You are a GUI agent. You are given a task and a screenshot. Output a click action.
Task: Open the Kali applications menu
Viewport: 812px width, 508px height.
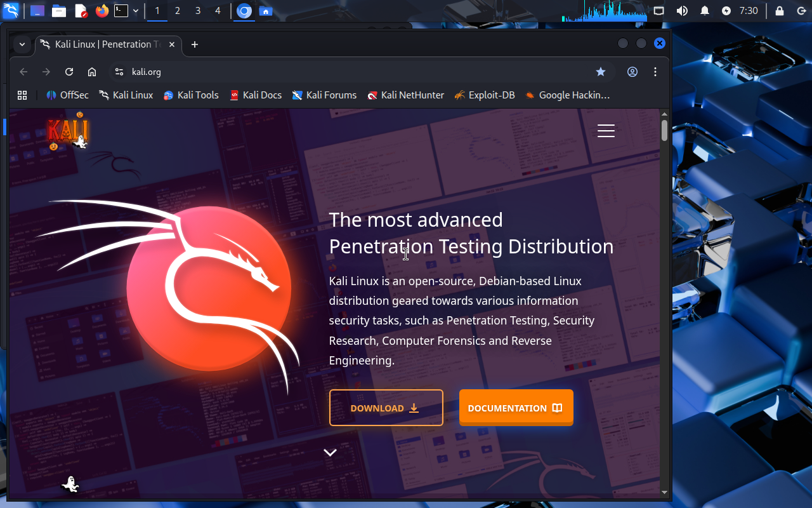[x=11, y=11]
